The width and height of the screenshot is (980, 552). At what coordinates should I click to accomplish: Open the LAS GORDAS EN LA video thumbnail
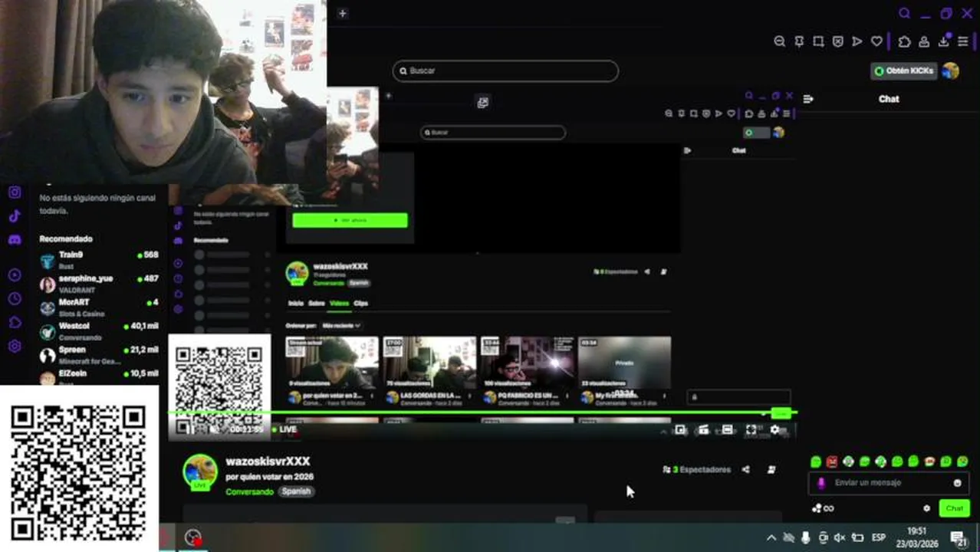[429, 363]
